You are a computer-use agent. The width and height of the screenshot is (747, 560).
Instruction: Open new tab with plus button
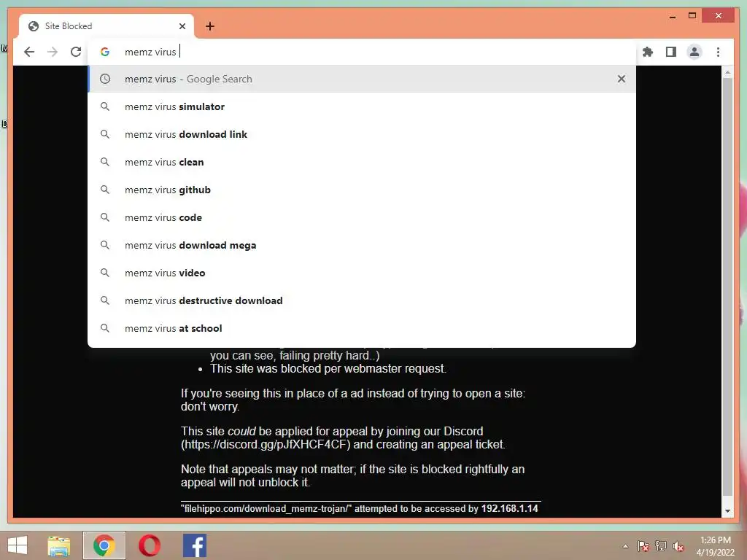click(210, 26)
